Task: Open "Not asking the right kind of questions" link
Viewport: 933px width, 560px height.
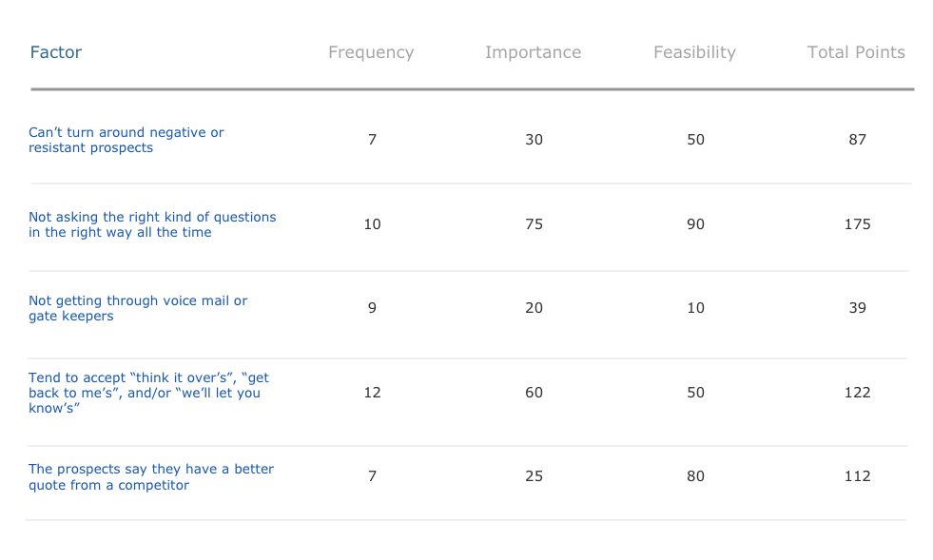Action: pos(152,224)
